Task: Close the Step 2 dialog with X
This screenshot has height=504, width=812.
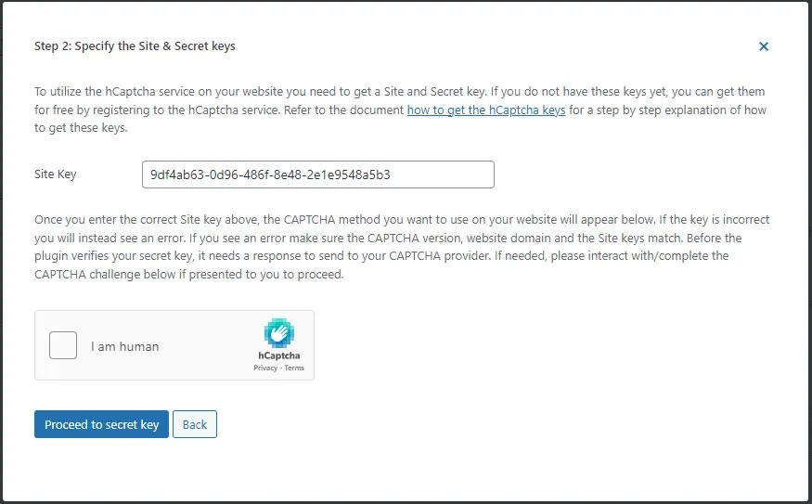Action: [x=764, y=46]
